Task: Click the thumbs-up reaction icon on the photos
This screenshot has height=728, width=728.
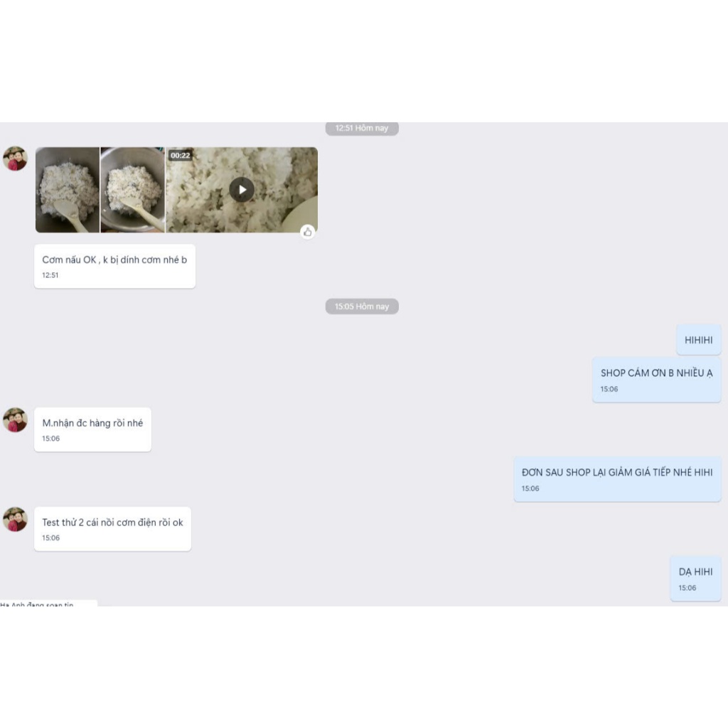Action: pyautogui.click(x=307, y=232)
